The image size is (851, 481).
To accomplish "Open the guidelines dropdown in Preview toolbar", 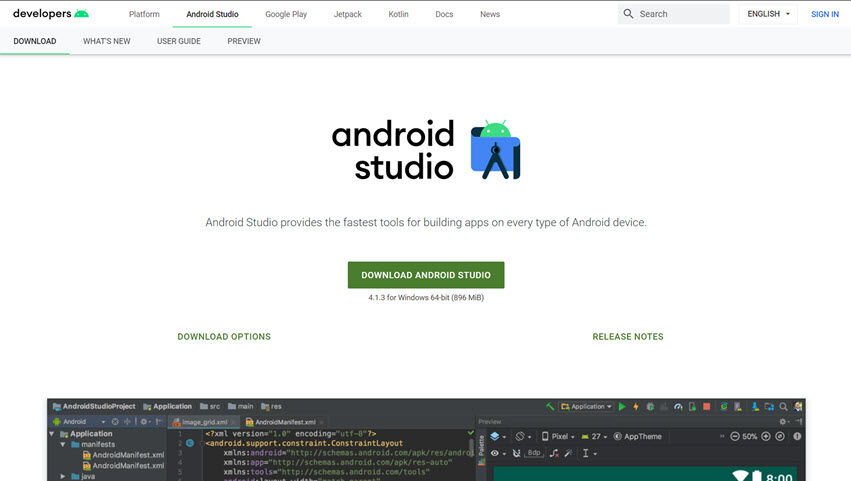I will pyautogui.click(x=589, y=453).
